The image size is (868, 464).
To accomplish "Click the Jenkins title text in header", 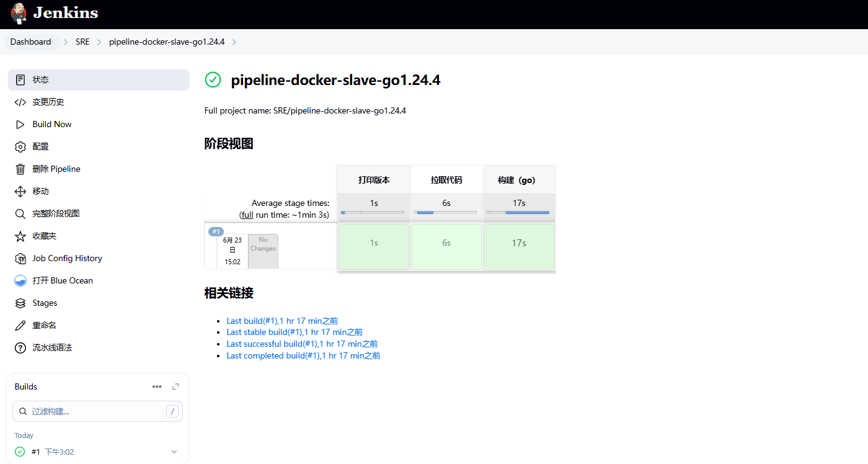I will pyautogui.click(x=66, y=13).
